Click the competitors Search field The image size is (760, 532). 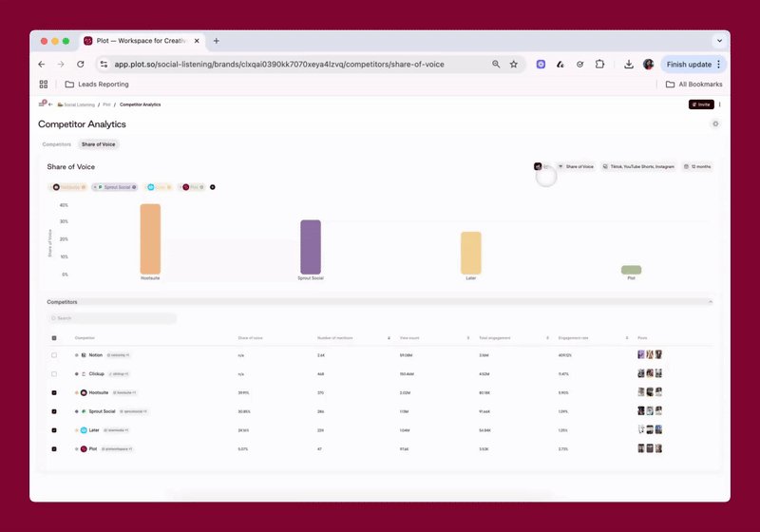[x=112, y=318]
